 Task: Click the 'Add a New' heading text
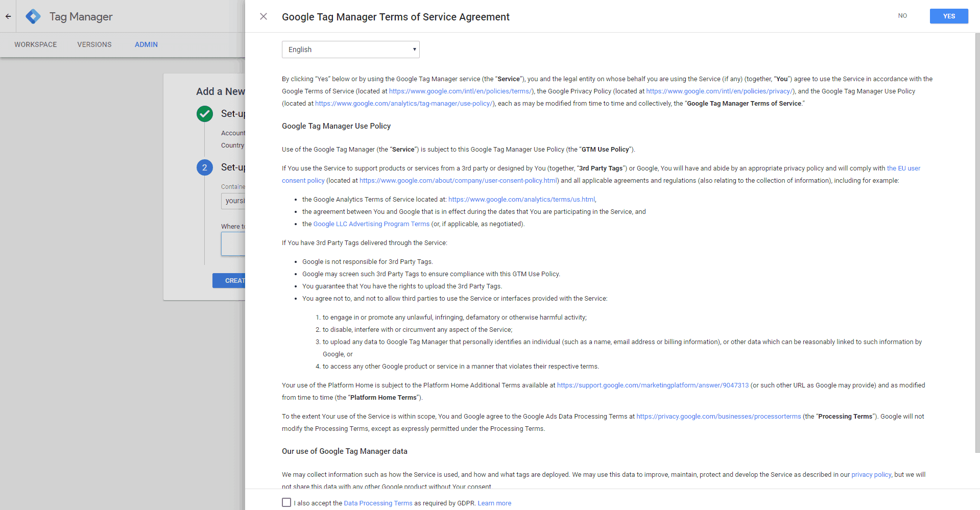[x=221, y=91]
